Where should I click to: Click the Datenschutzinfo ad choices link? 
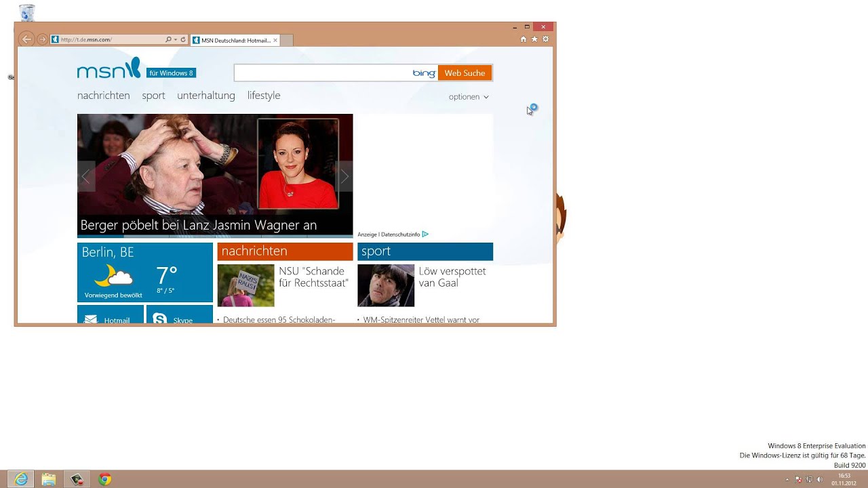[x=400, y=235]
